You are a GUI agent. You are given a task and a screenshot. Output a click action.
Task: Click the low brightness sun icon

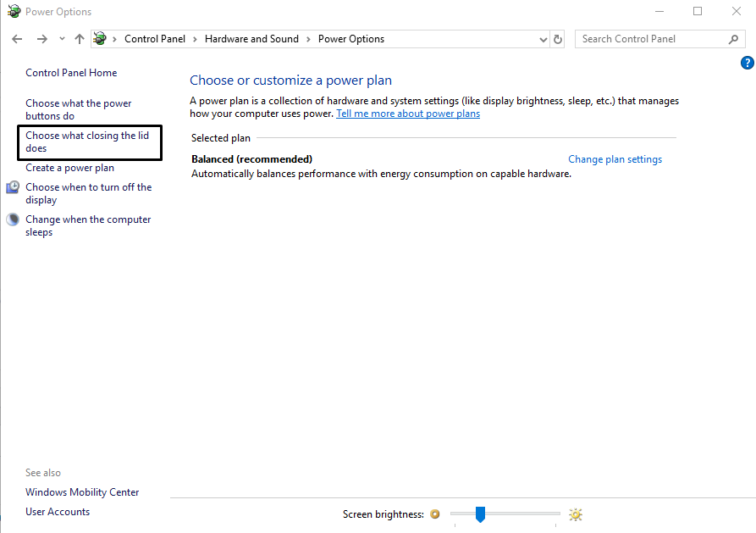[x=435, y=514]
